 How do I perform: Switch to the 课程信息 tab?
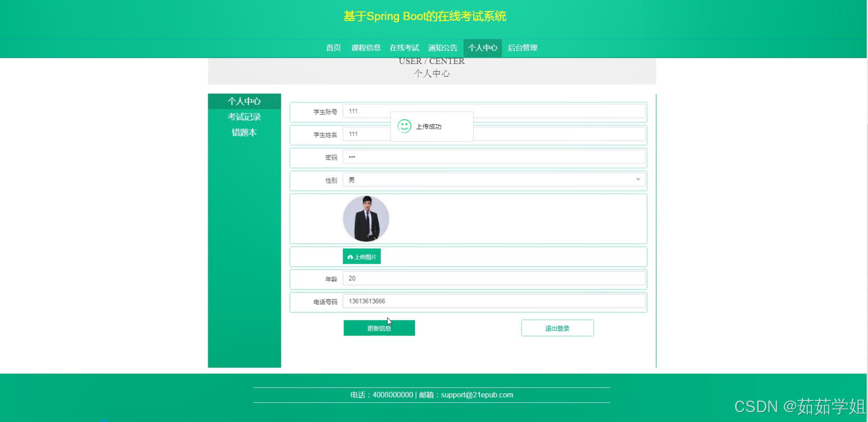[x=366, y=47]
